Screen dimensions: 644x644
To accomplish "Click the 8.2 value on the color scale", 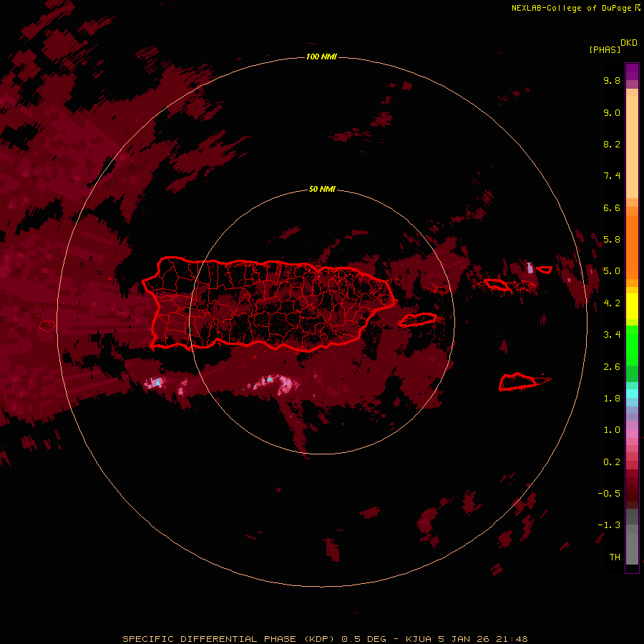I will 612,144.
